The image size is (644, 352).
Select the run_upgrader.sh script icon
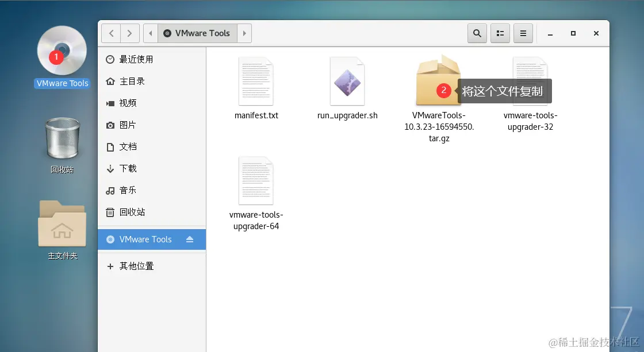pyautogui.click(x=347, y=81)
